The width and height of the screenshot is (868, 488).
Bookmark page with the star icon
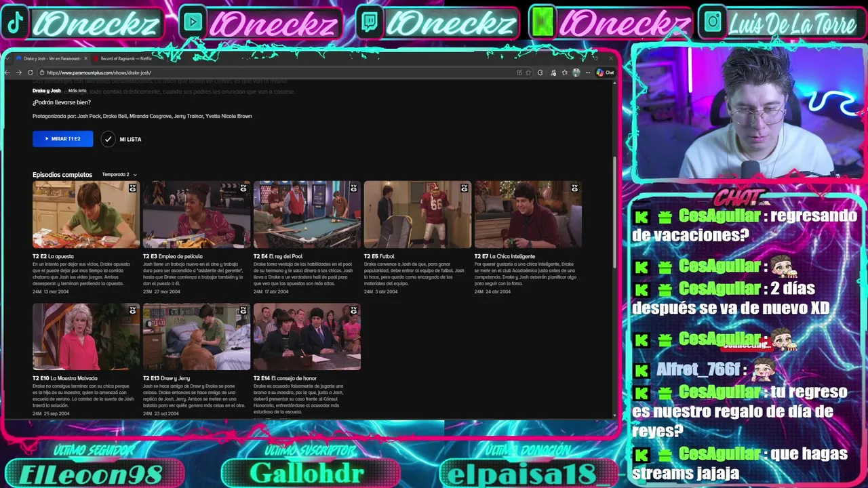528,73
